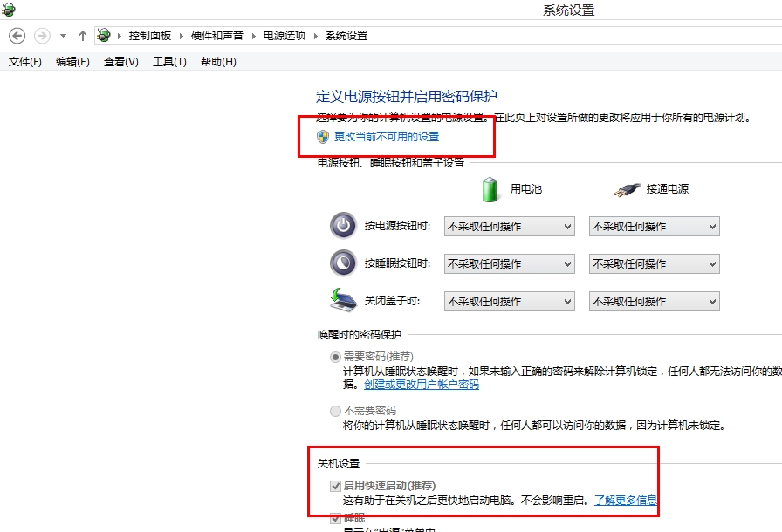Click the 更改当前不可用的设置 link
Screen dimensions: 782x532
[385, 136]
